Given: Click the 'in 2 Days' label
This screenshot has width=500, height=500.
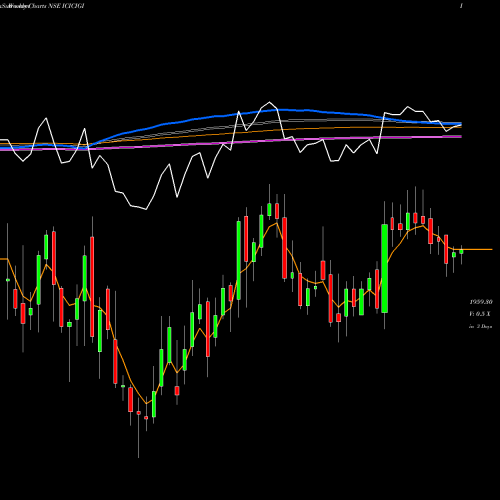Looking at the screenshot, I should point(480,327).
